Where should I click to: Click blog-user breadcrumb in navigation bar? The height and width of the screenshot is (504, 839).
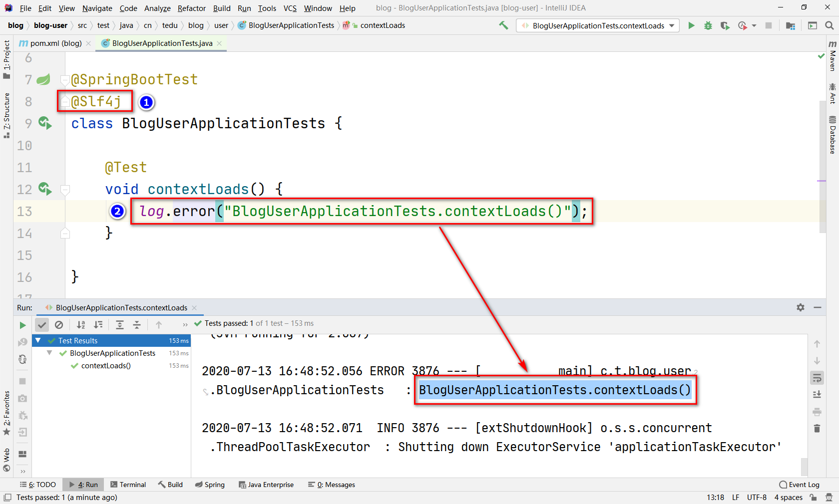tap(50, 25)
